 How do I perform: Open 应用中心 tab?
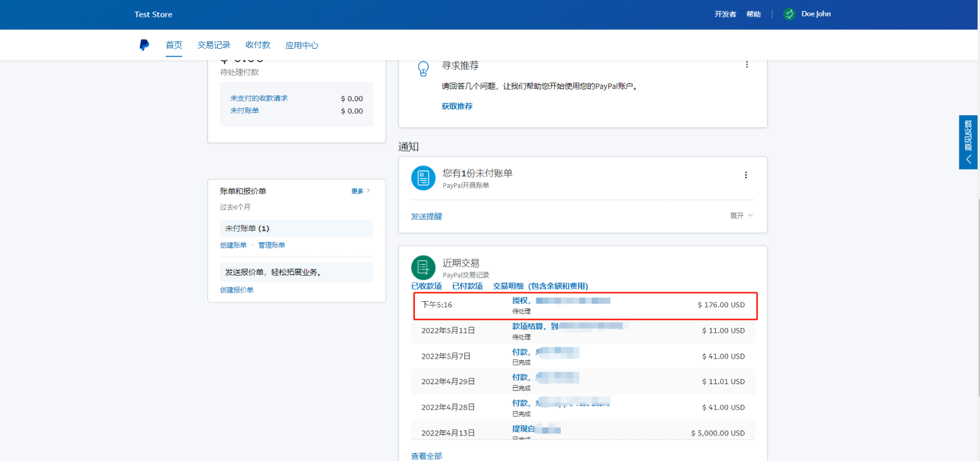[x=301, y=45]
